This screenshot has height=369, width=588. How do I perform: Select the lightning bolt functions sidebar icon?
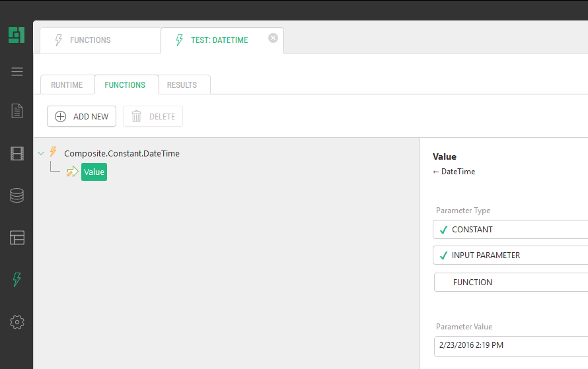tap(17, 280)
